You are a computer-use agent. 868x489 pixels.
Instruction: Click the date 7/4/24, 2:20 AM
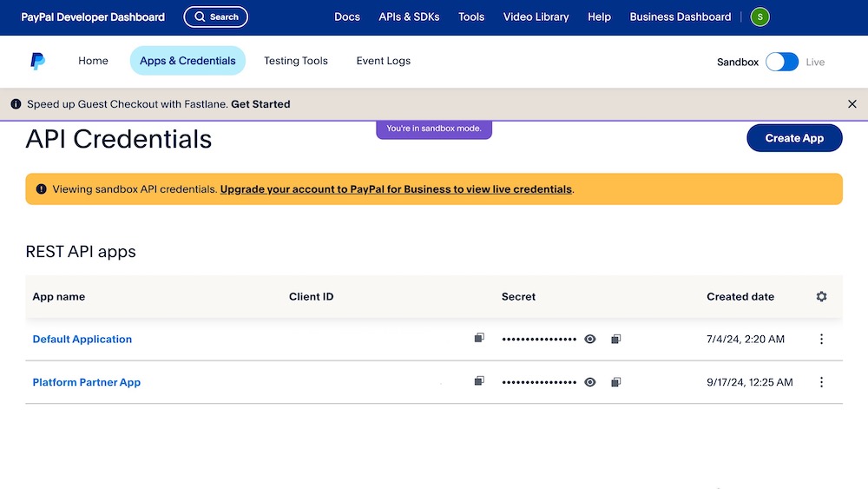coord(745,339)
